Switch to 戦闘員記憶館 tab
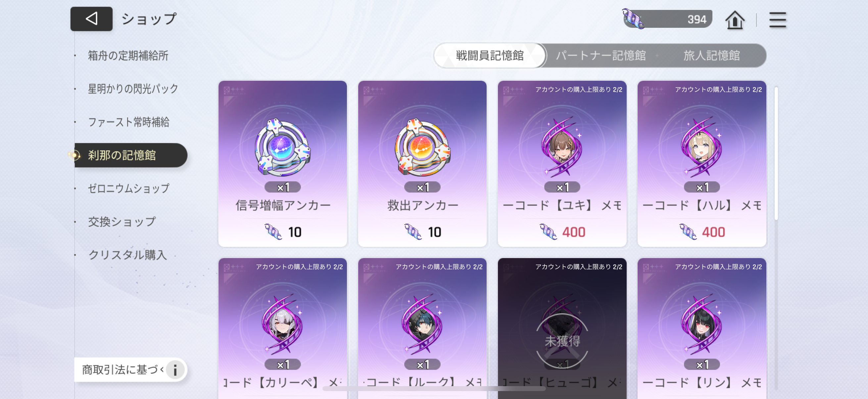The width and height of the screenshot is (868, 399). [489, 56]
